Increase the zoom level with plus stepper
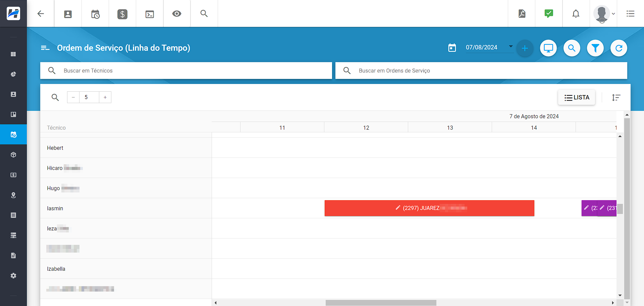Screen dimensions: 644x306 (x=105, y=97)
